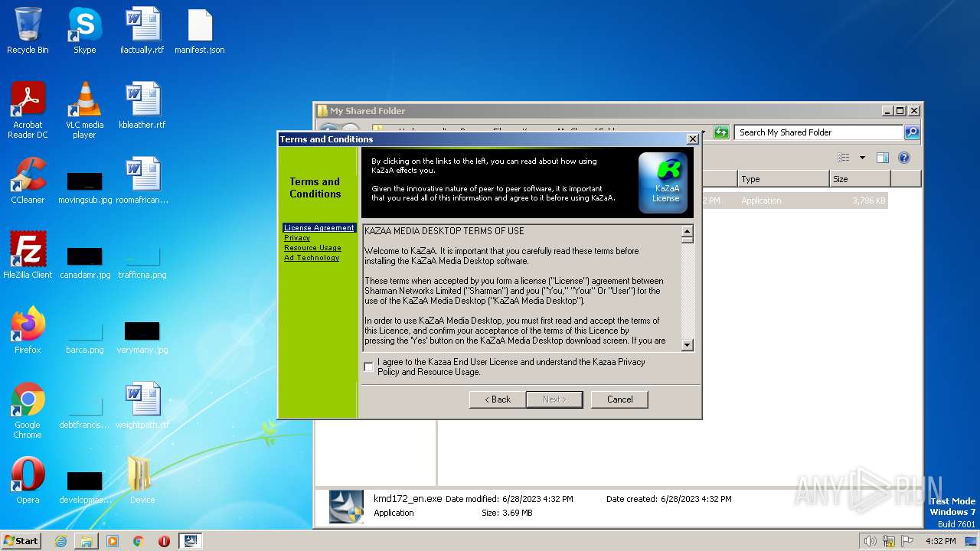Select the kmd172_en.exe details thumbnail
This screenshot has height=551, width=980.
346,507
